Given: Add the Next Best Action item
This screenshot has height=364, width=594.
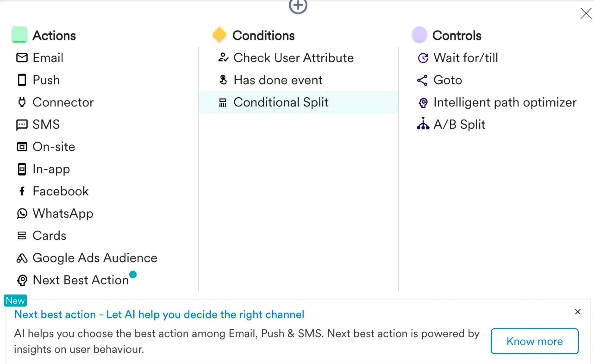Looking at the screenshot, I should click(x=81, y=280).
